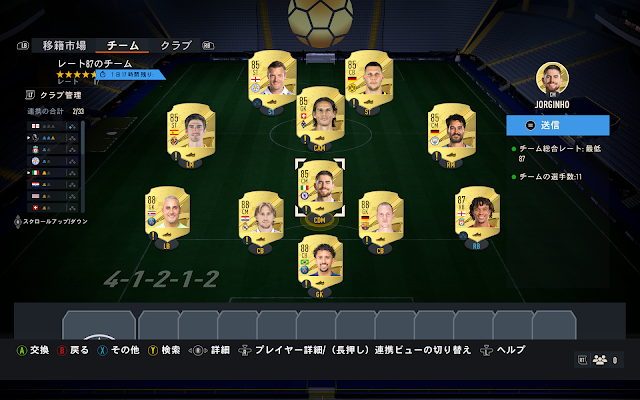Submit the squad with the 送信 button
This screenshot has width=640, height=400.
tap(558, 125)
